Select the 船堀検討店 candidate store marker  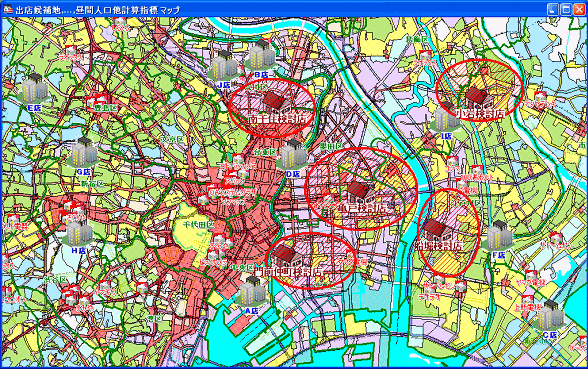pos(435,227)
